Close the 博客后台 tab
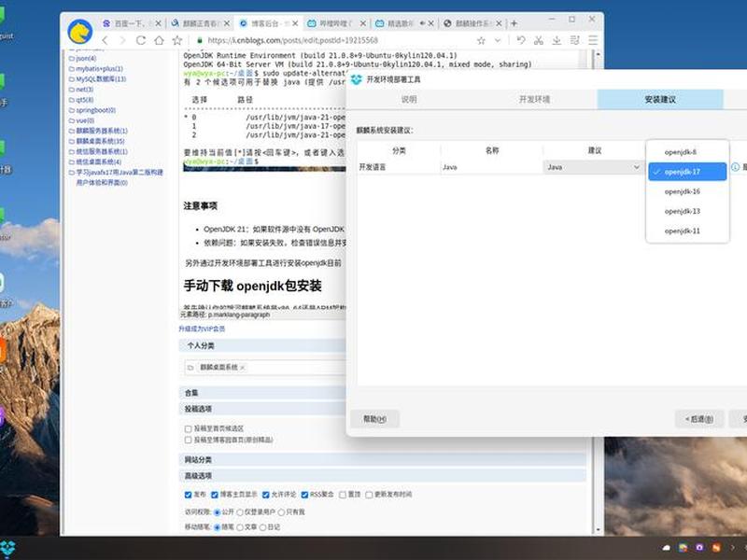Viewport: 747px width, 560px height. click(295, 23)
